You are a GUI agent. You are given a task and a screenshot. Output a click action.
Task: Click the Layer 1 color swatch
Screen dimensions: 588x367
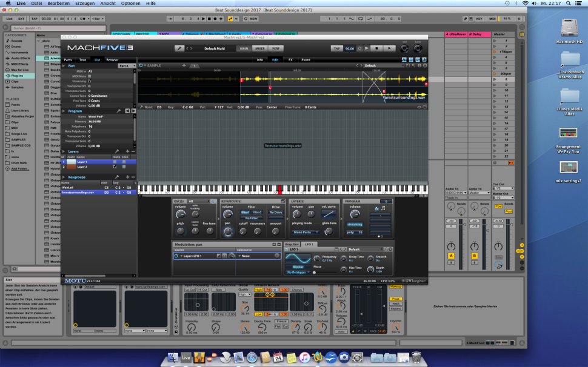(72, 162)
